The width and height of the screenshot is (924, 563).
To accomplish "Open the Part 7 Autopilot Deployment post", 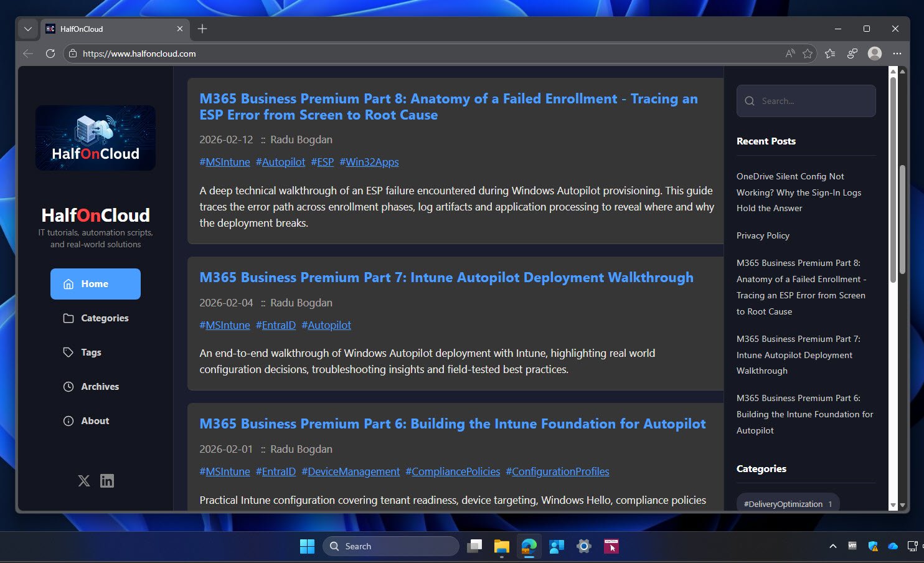I will click(x=446, y=278).
